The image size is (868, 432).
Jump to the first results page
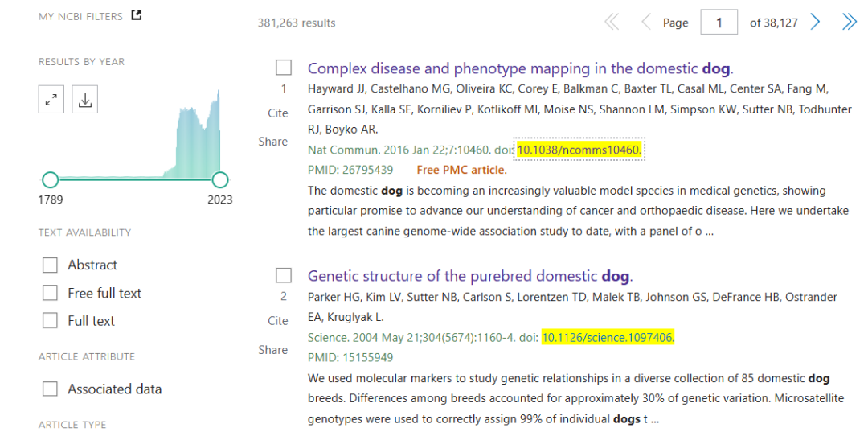point(612,23)
